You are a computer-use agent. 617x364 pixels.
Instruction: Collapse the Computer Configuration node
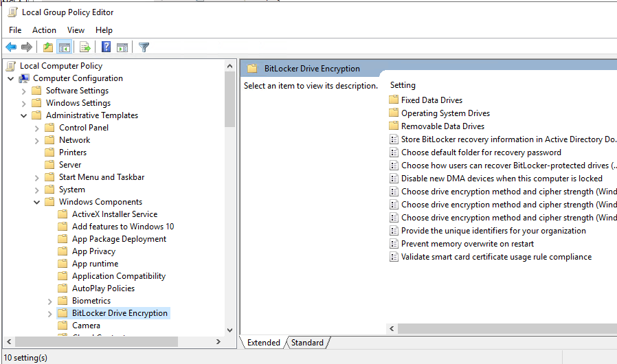pos(11,78)
